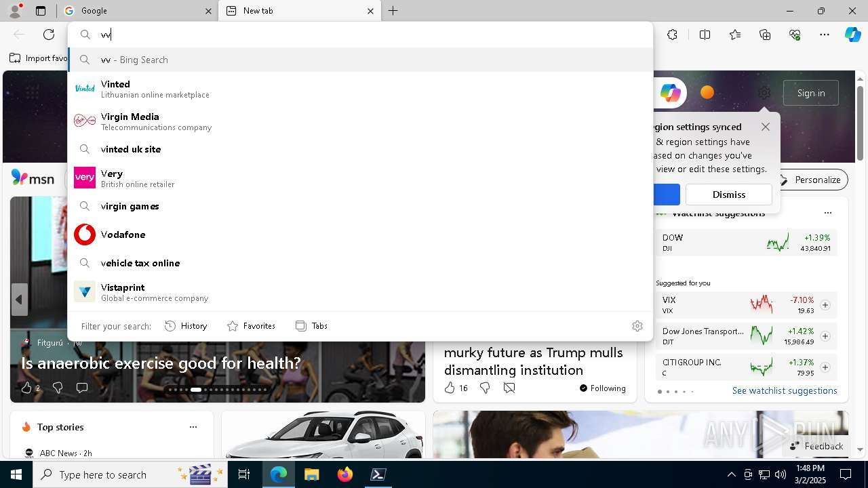
Task: Open File Explorer from taskbar
Action: [311, 474]
